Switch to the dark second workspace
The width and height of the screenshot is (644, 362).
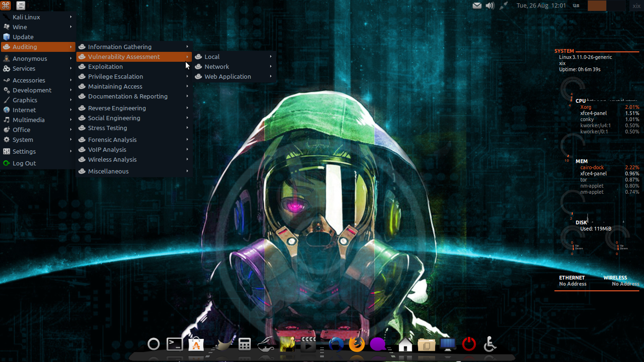pyautogui.click(x=616, y=6)
